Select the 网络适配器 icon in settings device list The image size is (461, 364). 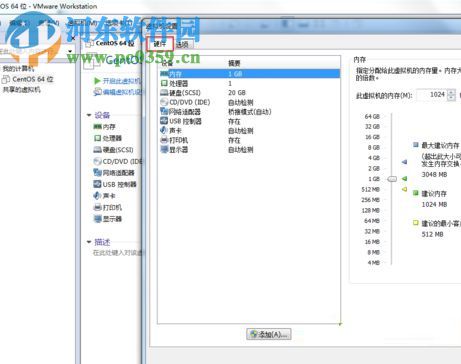tap(164, 111)
